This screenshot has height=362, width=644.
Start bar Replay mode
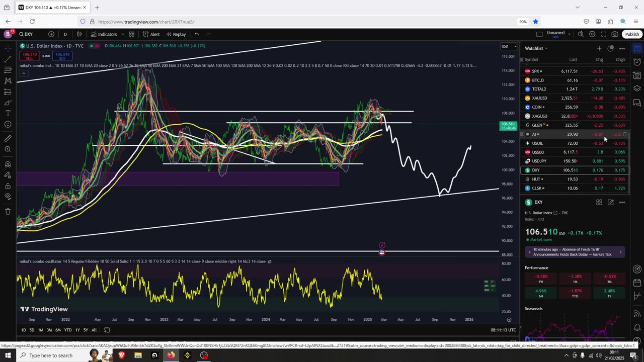(176, 34)
